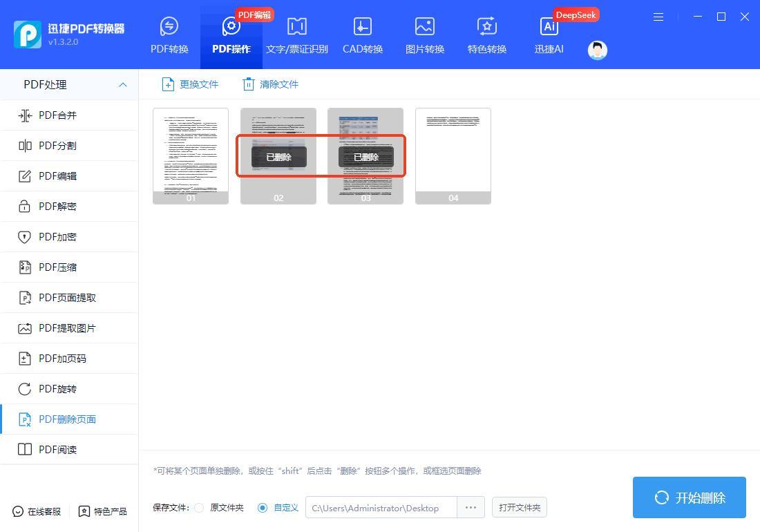Click the 特色转换 special conversion icon
The image size is (760, 532).
(487, 27)
